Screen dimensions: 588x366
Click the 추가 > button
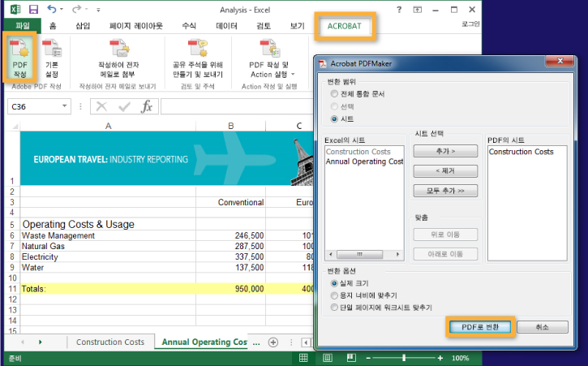[x=445, y=151]
